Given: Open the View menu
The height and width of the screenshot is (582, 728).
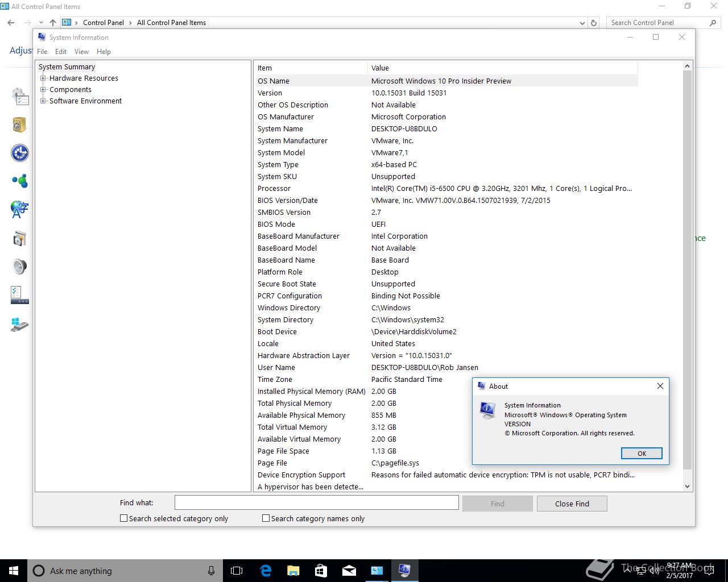Looking at the screenshot, I should click(x=81, y=51).
